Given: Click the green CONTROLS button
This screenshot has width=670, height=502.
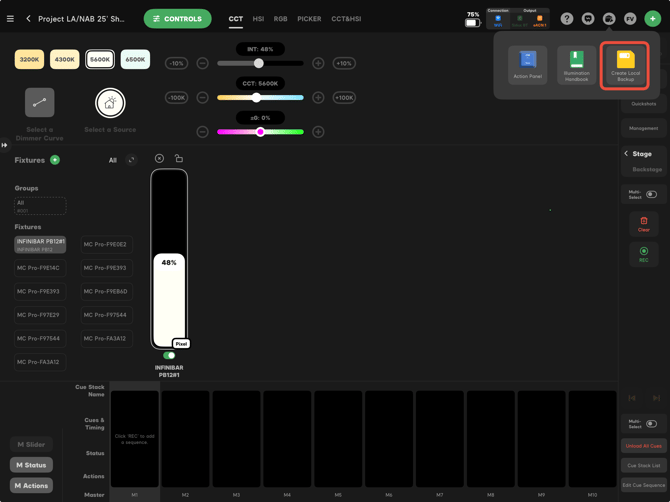Looking at the screenshot, I should (177, 19).
